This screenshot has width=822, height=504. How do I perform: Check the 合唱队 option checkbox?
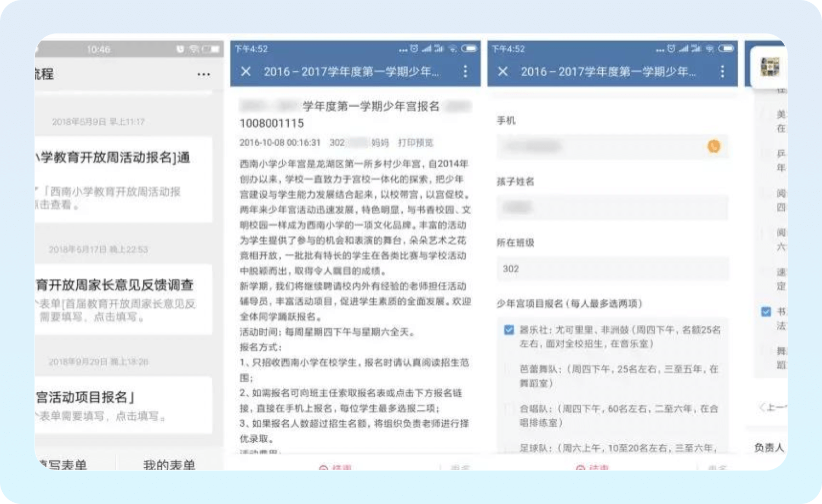point(509,409)
